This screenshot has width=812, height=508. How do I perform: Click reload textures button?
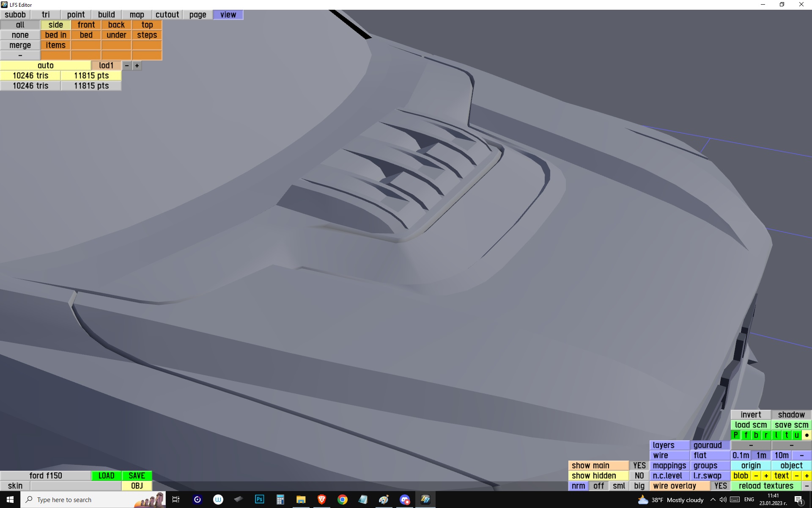pos(766,486)
